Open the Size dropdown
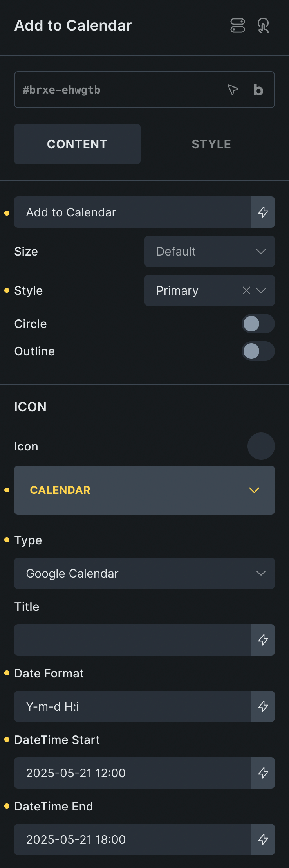289x868 pixels. (210, 251)
